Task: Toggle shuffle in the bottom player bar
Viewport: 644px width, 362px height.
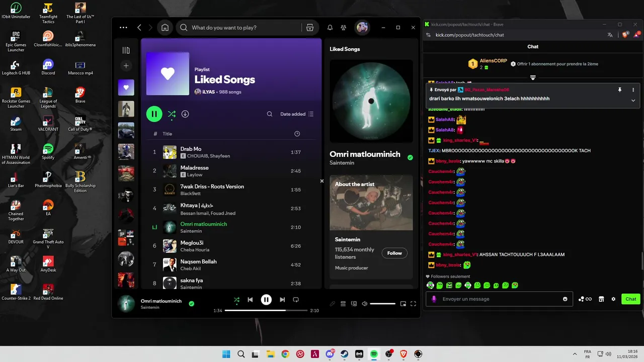Action: point(236,300)
